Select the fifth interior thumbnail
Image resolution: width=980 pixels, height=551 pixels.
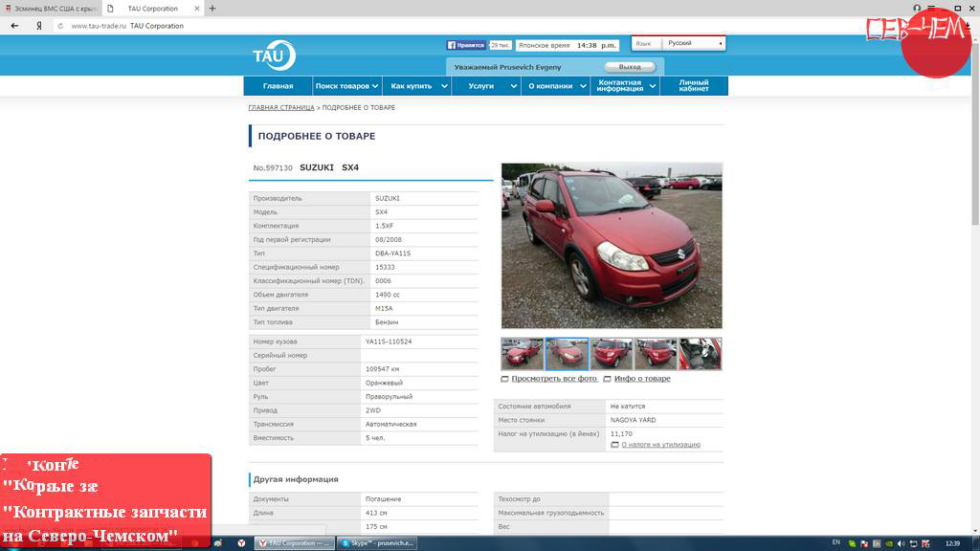click(700, 354)
